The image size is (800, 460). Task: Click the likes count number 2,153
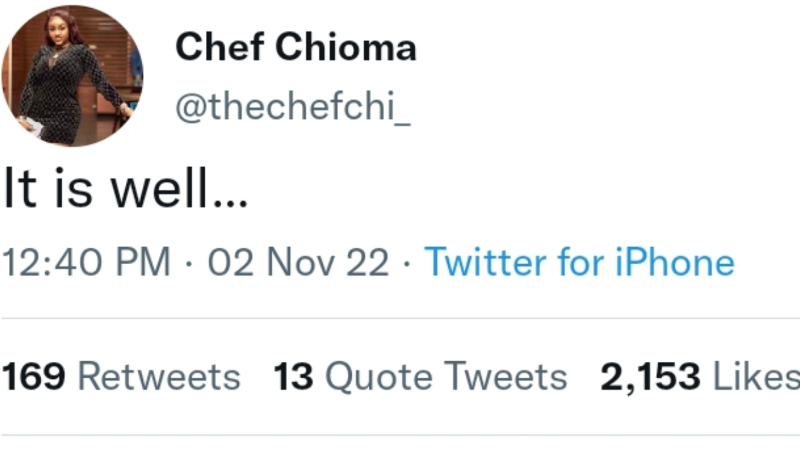coord(649,377)
